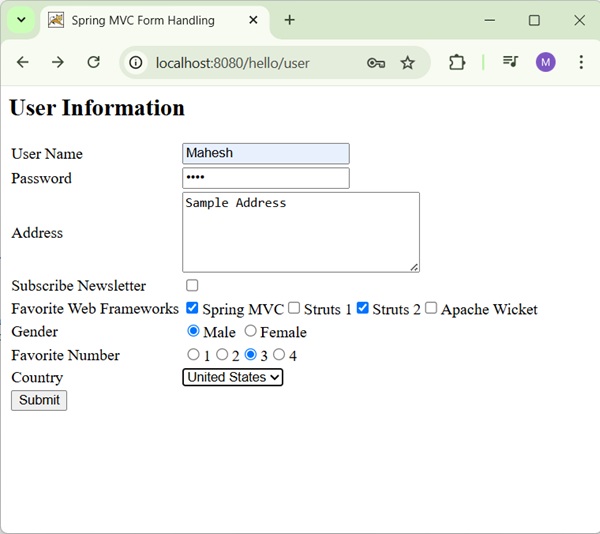View site information icon in address bar
This screenshot has width=600, height=534.
(x=135, y=63)
